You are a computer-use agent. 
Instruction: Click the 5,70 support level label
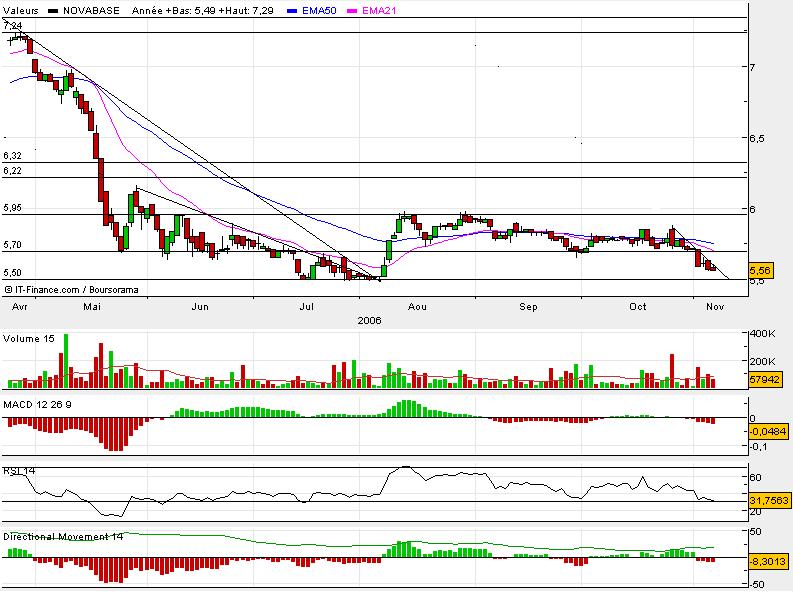pos(13,245)
